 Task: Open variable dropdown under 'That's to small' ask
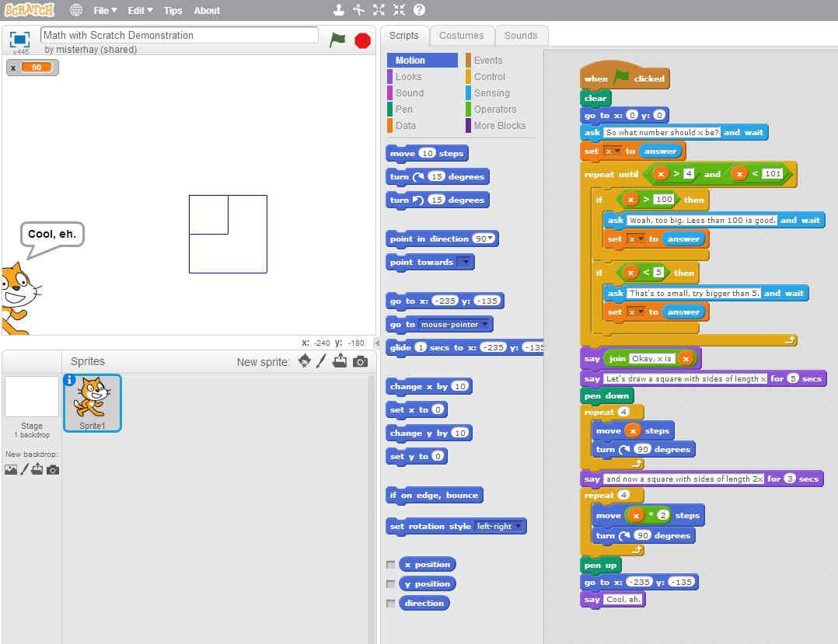(x=641, y=312)
